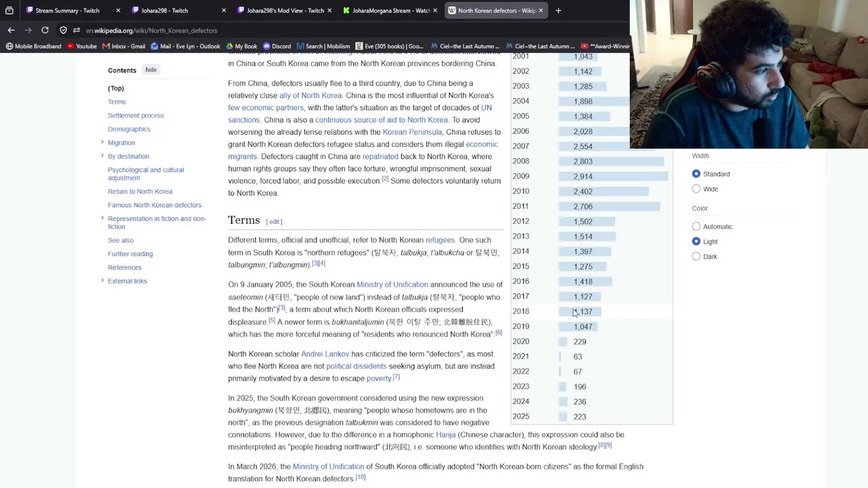
Task: Go forward to the next page
Action: [28, 30]
